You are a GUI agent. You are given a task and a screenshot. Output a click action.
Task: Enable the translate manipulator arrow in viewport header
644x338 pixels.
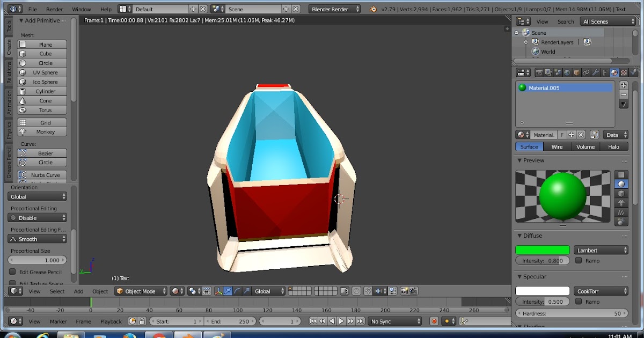click(x=228, y=291)
